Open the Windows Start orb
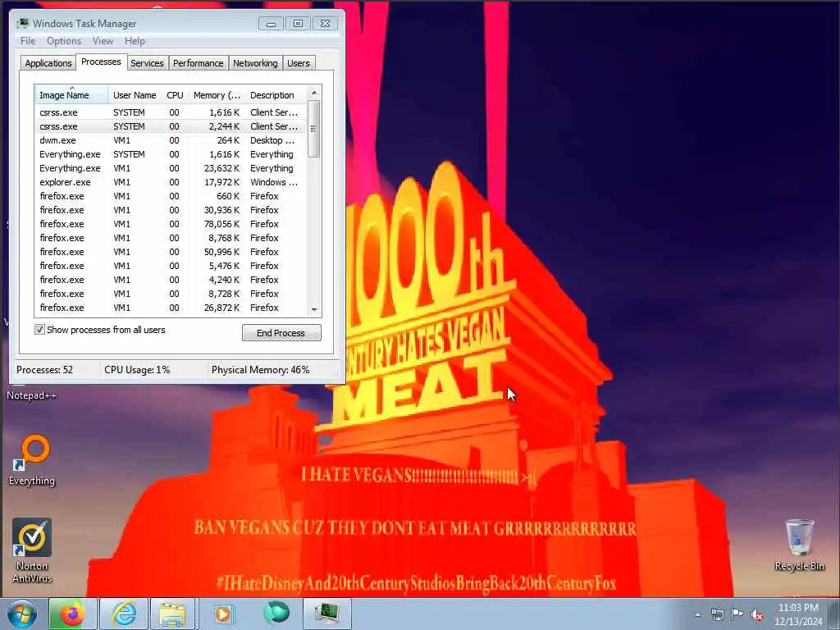 [22, 614]
